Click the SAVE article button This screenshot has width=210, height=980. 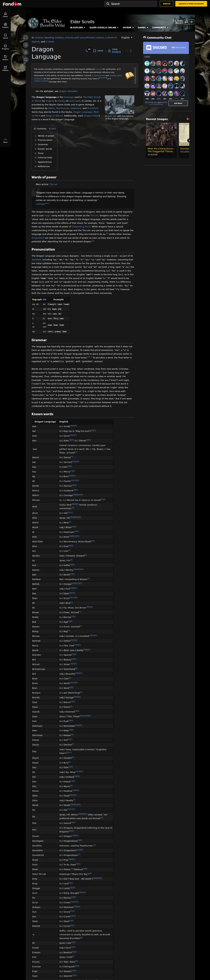tap(98, 51)
